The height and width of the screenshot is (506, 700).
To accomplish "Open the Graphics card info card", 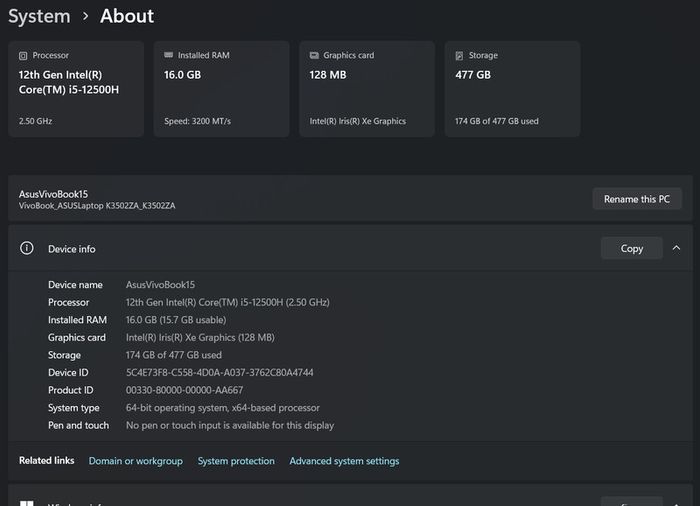I will point(367,89).
